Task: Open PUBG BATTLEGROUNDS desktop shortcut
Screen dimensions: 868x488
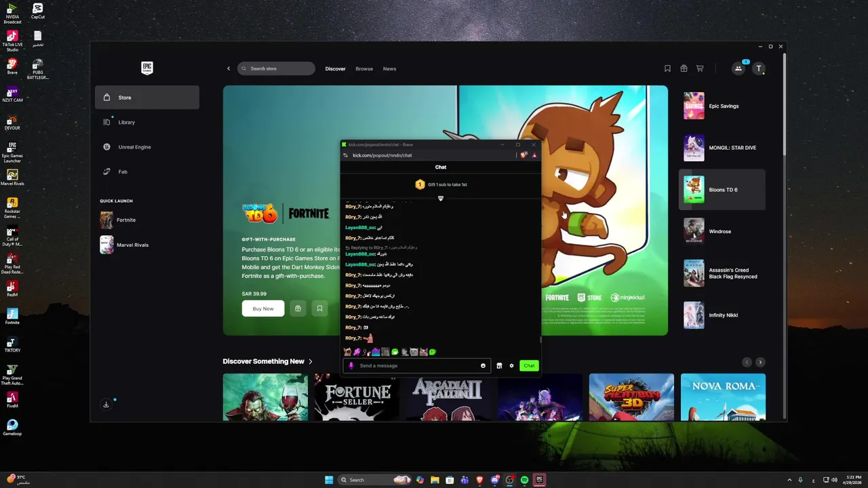Action: pos(38,70)
